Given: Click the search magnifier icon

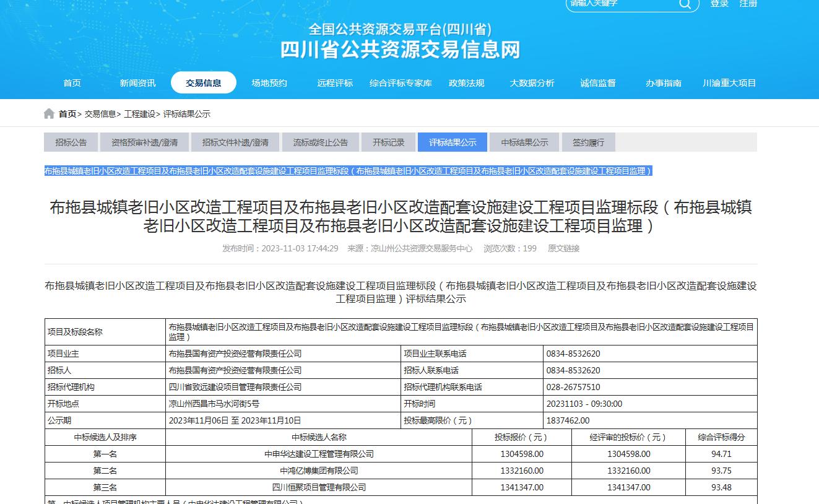Looking at the screenshot, I should click(685, 4).
